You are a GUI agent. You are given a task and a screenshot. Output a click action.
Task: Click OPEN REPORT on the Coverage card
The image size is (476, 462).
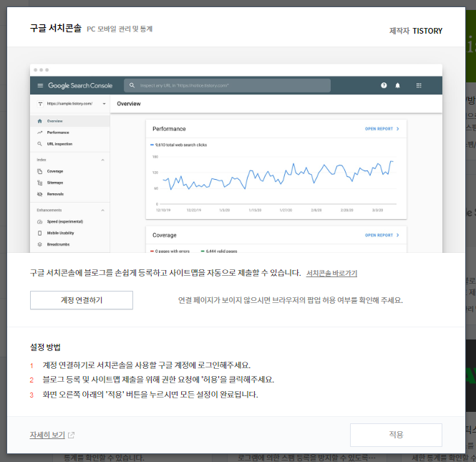coord(382,235)
